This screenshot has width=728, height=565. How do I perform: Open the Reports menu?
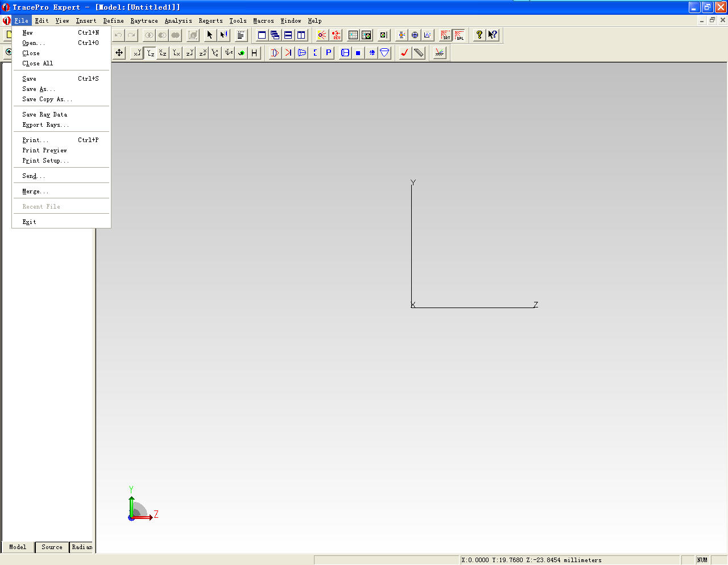click(210, 20)
